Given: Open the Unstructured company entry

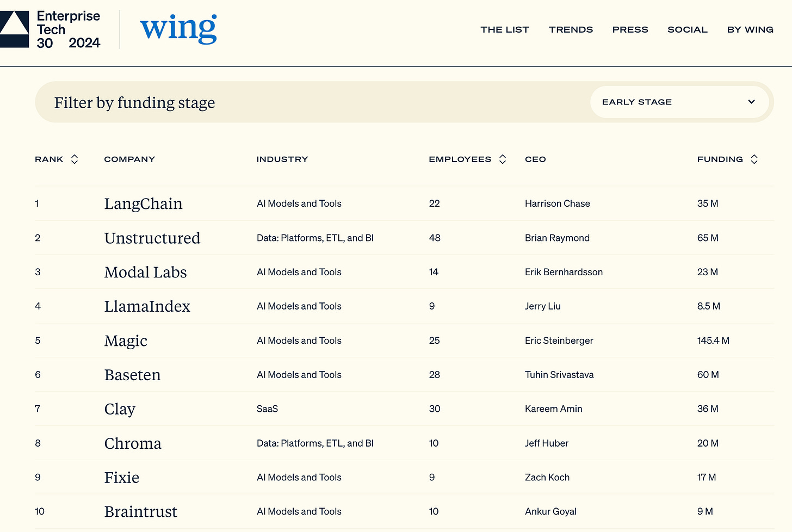Looking at the screenshot, I should [x=152, y=238].
